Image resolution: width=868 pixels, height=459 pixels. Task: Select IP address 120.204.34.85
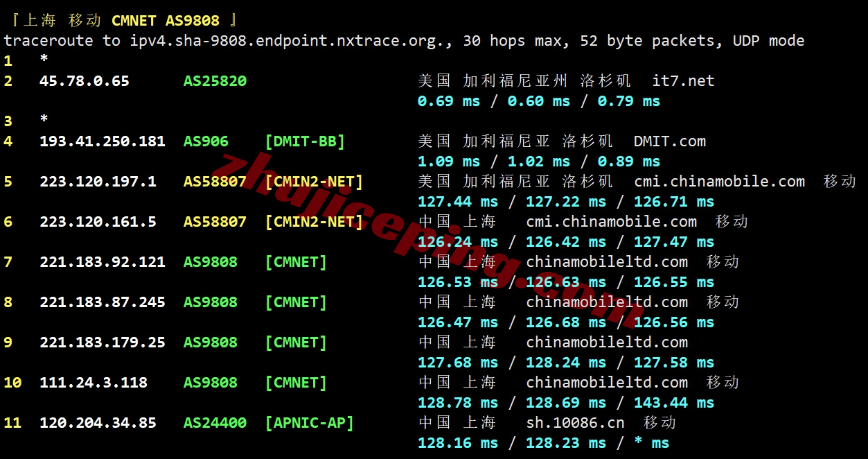point(98,423)
